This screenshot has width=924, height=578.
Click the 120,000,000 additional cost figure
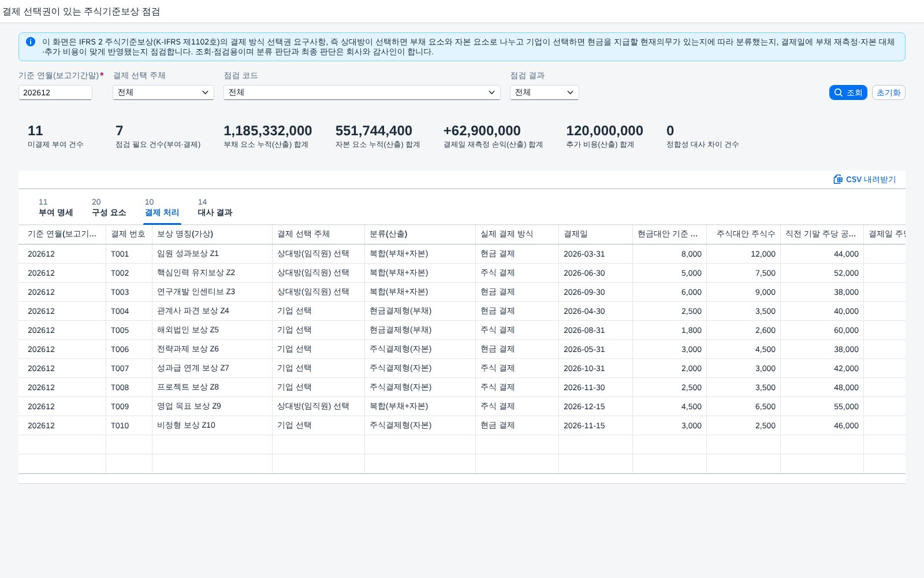click(605, 131)
